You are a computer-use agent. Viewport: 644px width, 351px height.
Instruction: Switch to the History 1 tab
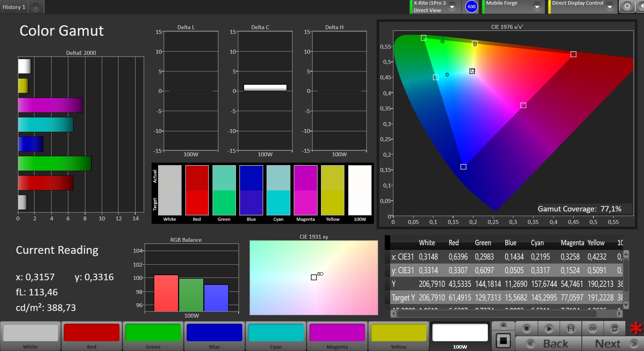click(14, 7)
